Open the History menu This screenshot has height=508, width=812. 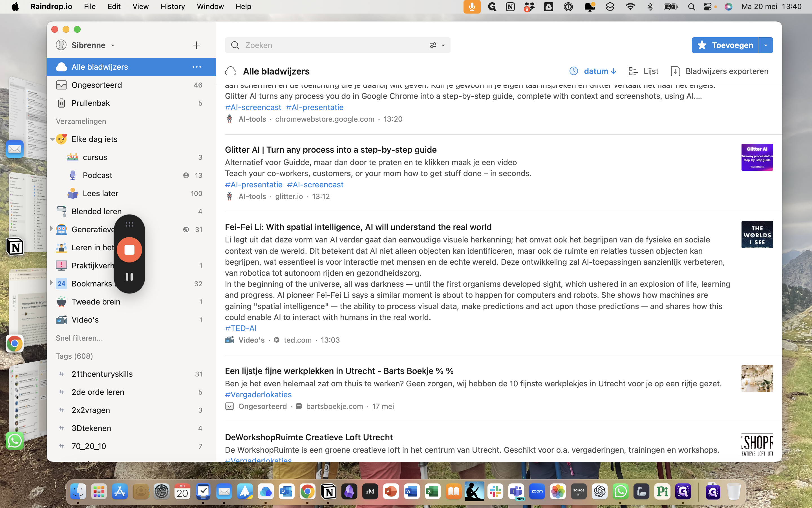coord(173,6)
